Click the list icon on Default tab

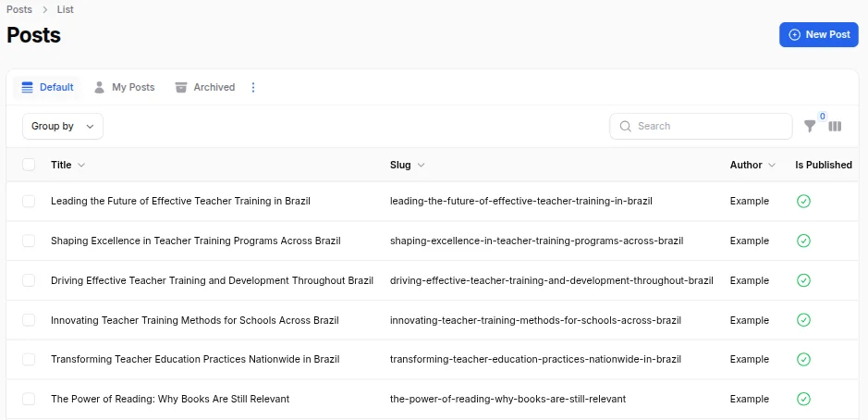pos(27,87)
